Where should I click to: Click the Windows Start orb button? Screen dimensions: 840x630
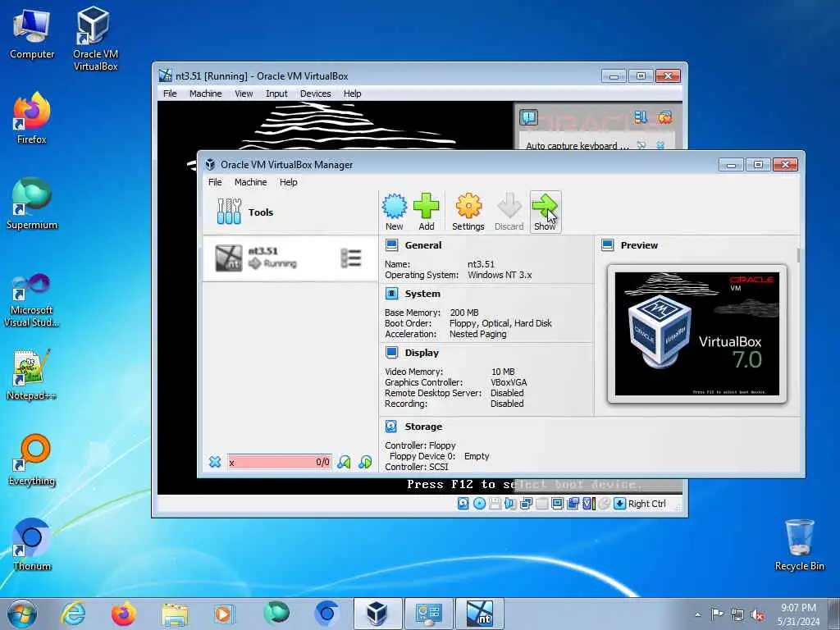(22, 614)
